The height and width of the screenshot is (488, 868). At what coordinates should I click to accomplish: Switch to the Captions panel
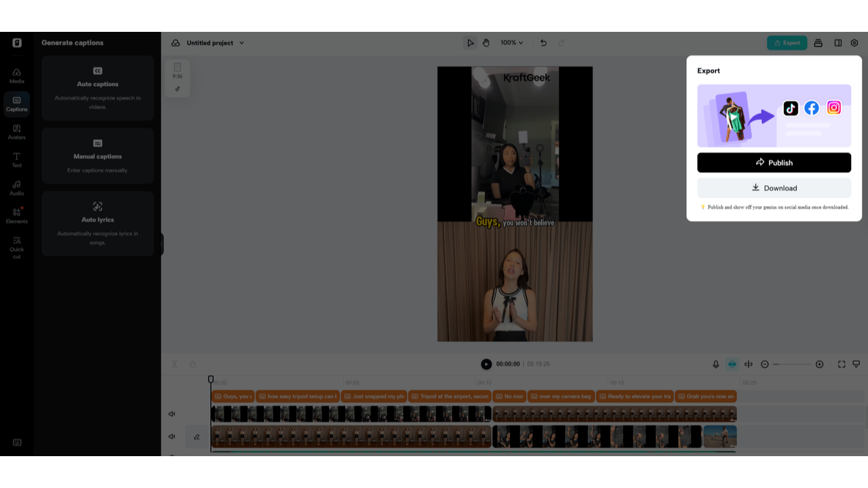point(16,104)
